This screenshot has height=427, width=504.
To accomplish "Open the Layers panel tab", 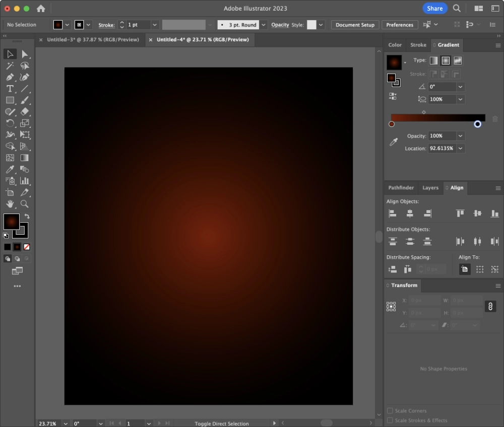I will [x=430, y=188].
